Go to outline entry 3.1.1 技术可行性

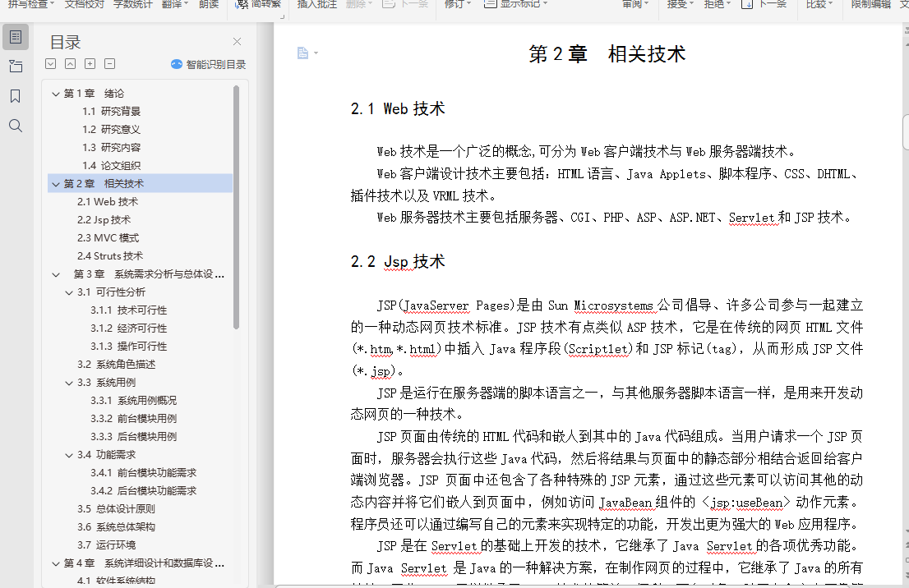point(129,310)
